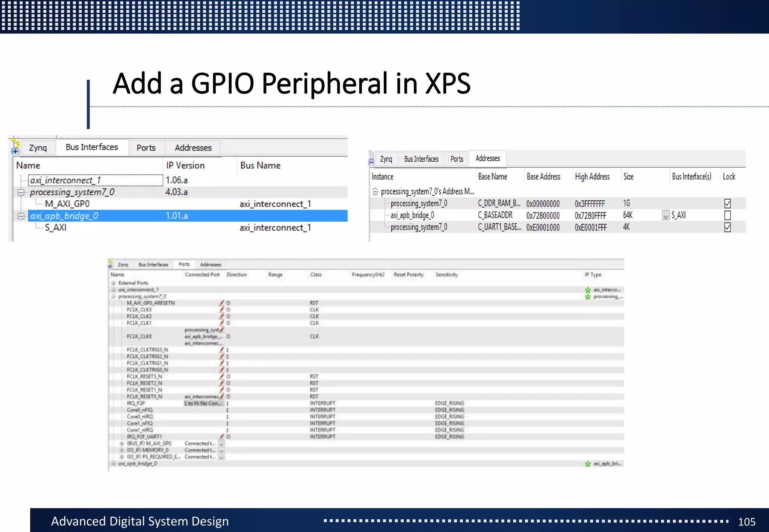Click pencil icon on FCLK_CLK1 row
Screen dimensions: 769x532
222,323
